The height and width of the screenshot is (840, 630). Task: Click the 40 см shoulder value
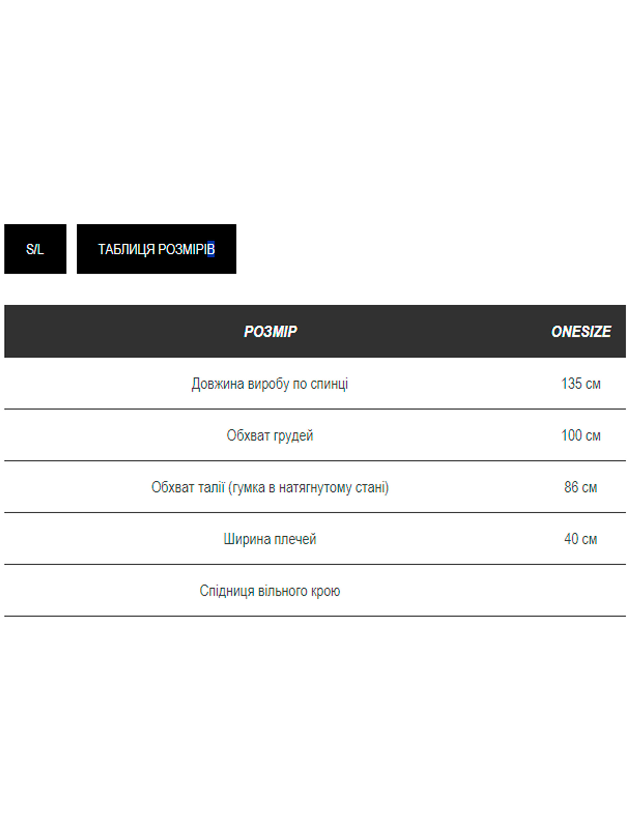pyautogui.click(x=580, y=539)
